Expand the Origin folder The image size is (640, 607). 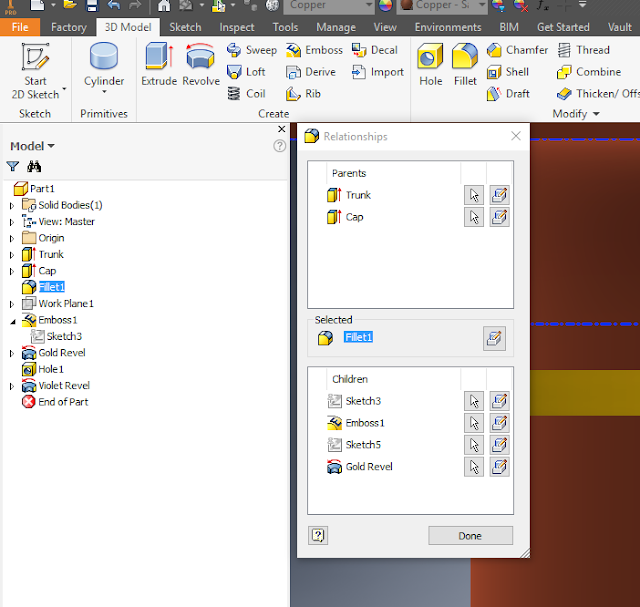(x=12, y=238)
